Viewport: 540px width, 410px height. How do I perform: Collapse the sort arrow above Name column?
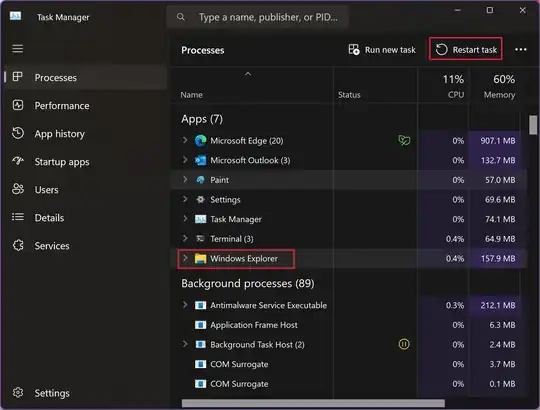248,74
